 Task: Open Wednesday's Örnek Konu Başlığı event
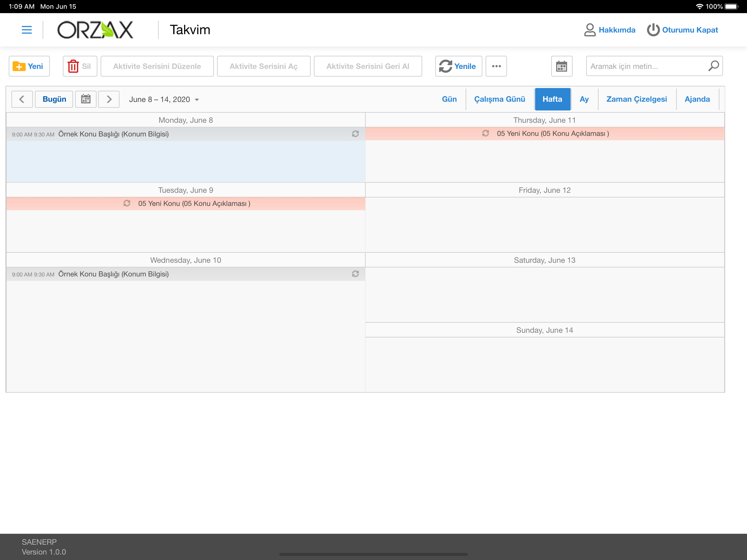pos(186,274)
